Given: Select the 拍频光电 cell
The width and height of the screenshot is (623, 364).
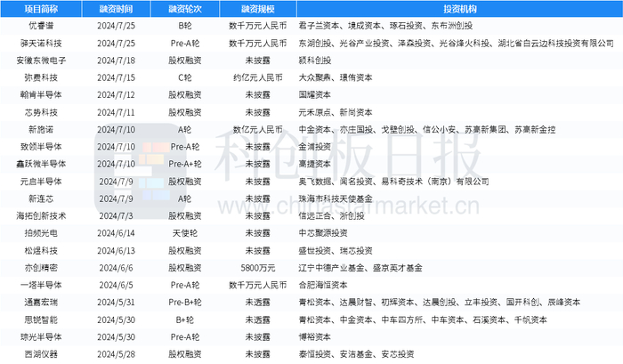Looking at the screenshot, I should click(x=41, y=233).
